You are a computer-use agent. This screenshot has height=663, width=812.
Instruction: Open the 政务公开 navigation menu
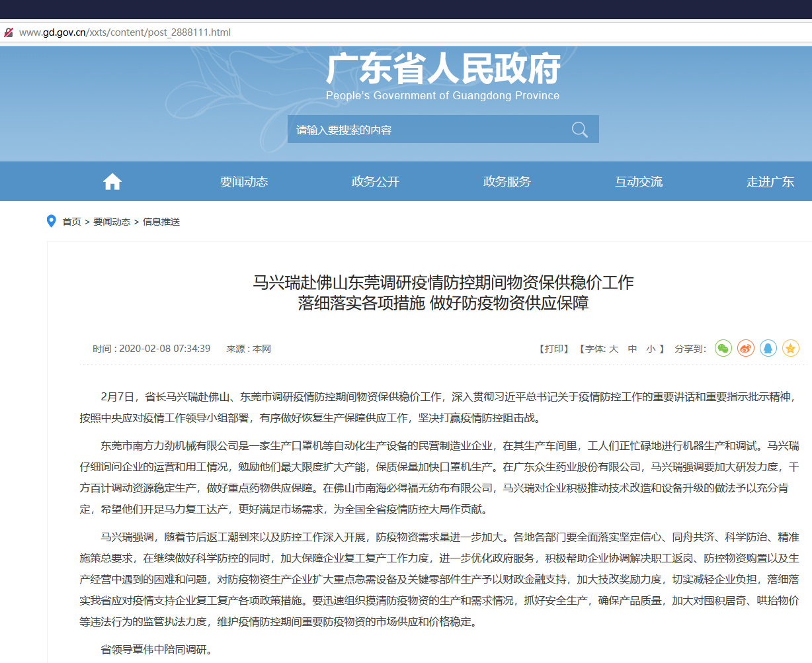pos(376,182)
